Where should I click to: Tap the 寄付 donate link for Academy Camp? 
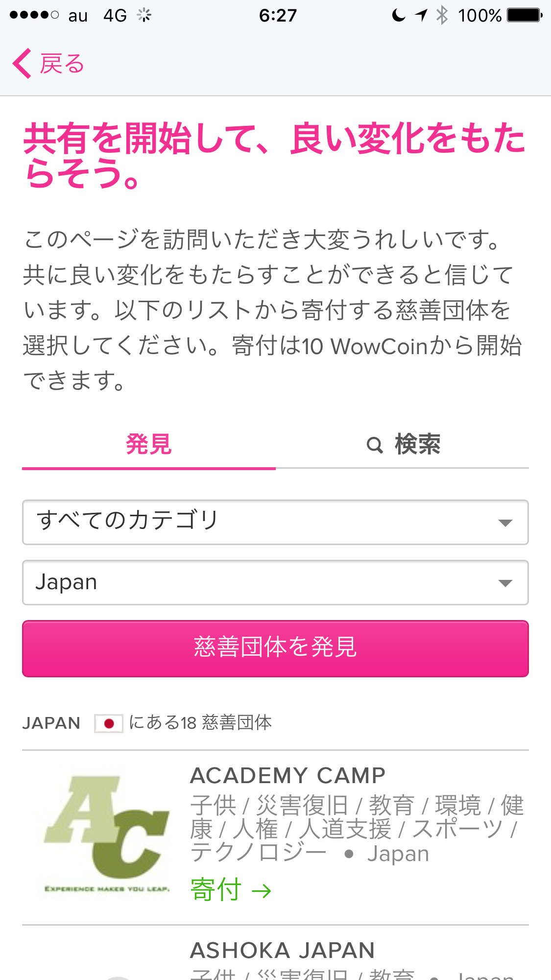(x=216, y=890)
